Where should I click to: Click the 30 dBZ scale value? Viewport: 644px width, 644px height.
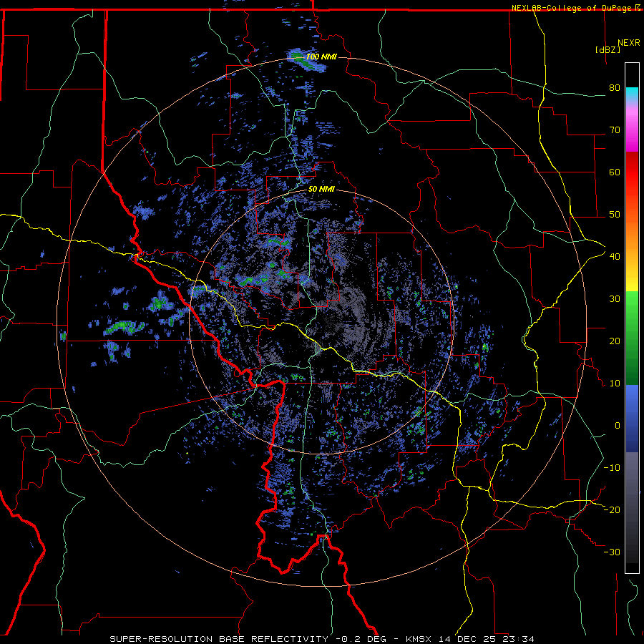click(x=615, y=299)
